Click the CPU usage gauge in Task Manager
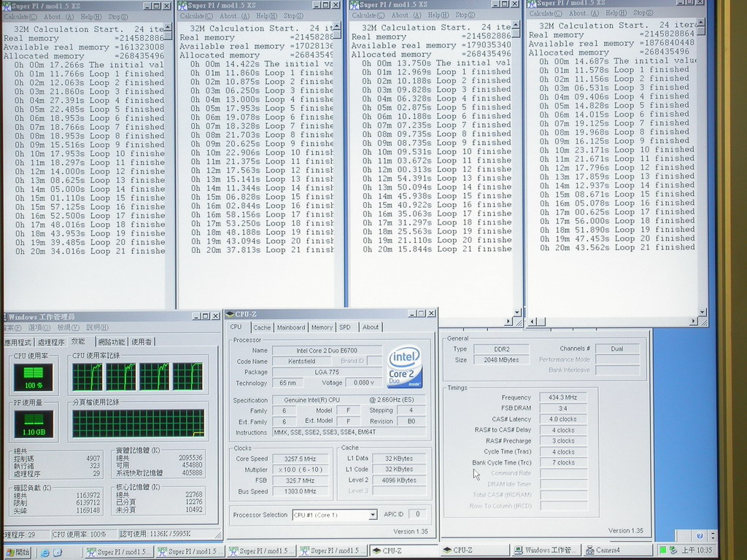Screen dimensions: 747x560 [34, 377]
